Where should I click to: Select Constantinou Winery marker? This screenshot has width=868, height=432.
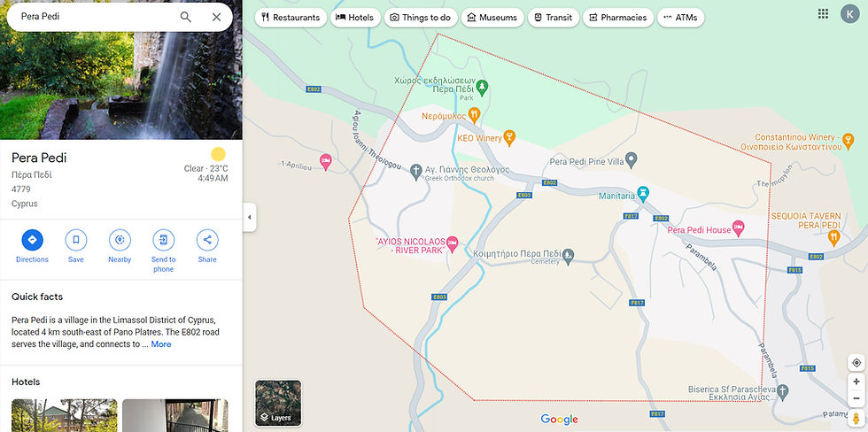(849, 143)
